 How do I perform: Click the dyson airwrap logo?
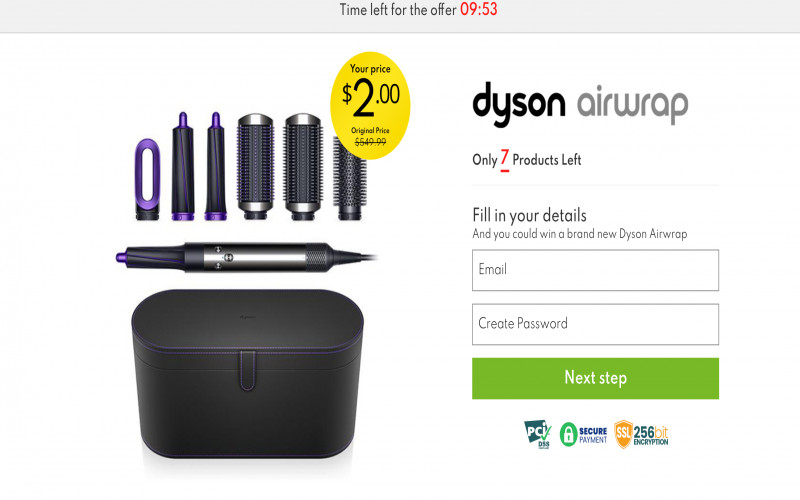[x=580, y=104]
